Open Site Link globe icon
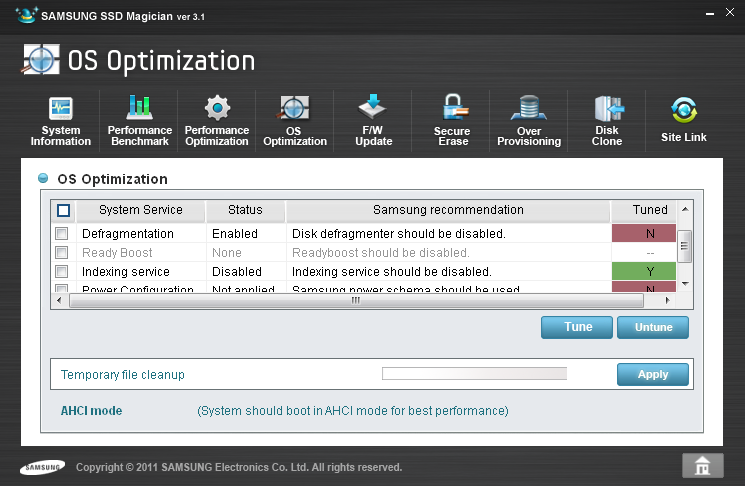The width and height of the screenshot is (745, 486). pos(684,110)
